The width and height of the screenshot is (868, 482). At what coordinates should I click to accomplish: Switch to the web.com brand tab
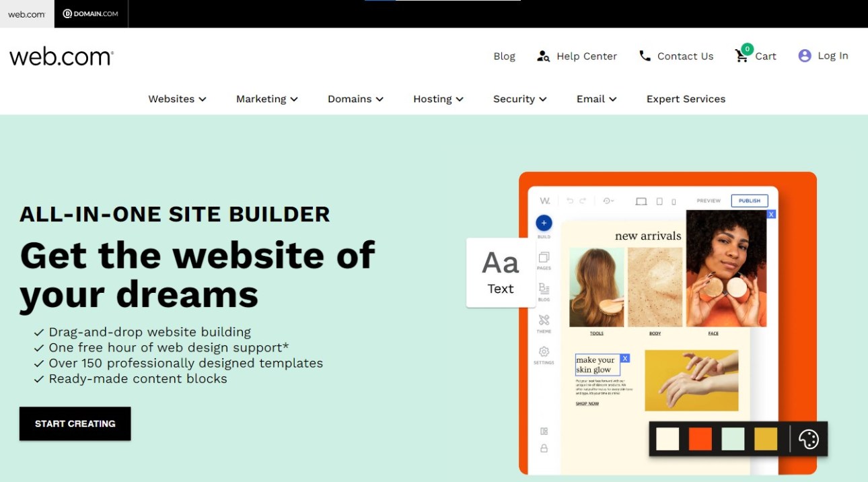click(x=27, y=14)
